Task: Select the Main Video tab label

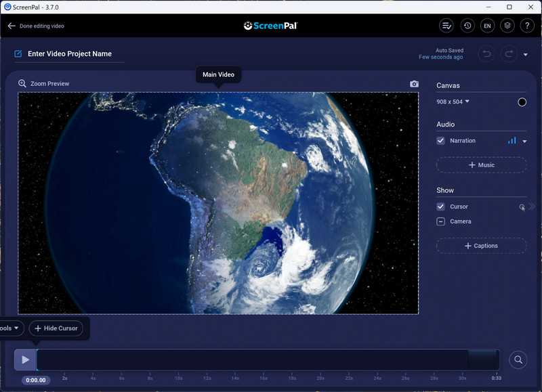Action: click(x=218, y=74)
